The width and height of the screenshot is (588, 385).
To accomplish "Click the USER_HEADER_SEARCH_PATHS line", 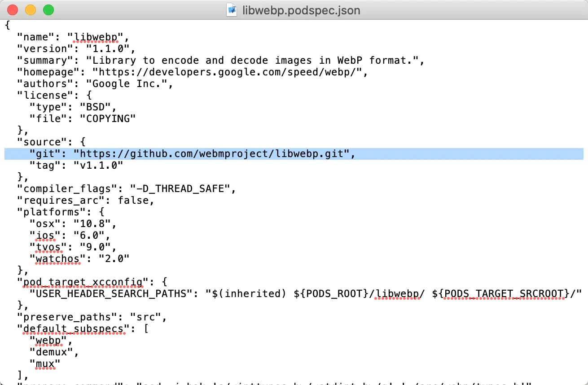I will (306, 293).
